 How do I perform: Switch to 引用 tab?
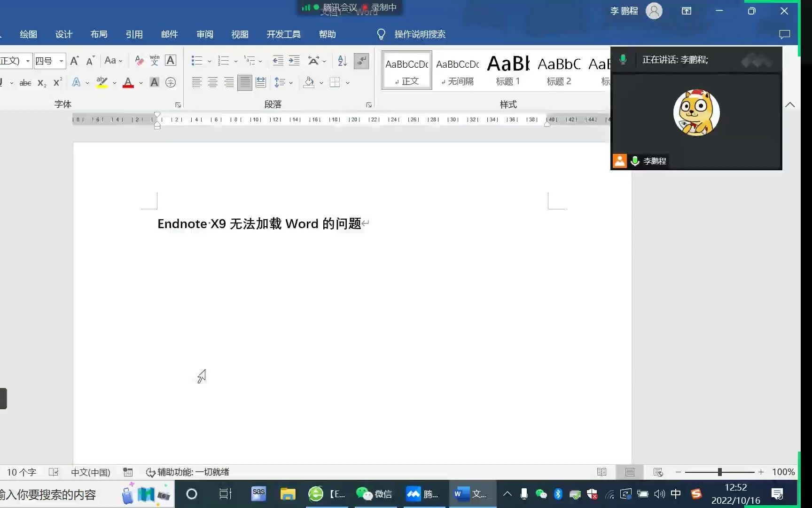(134, 34)
